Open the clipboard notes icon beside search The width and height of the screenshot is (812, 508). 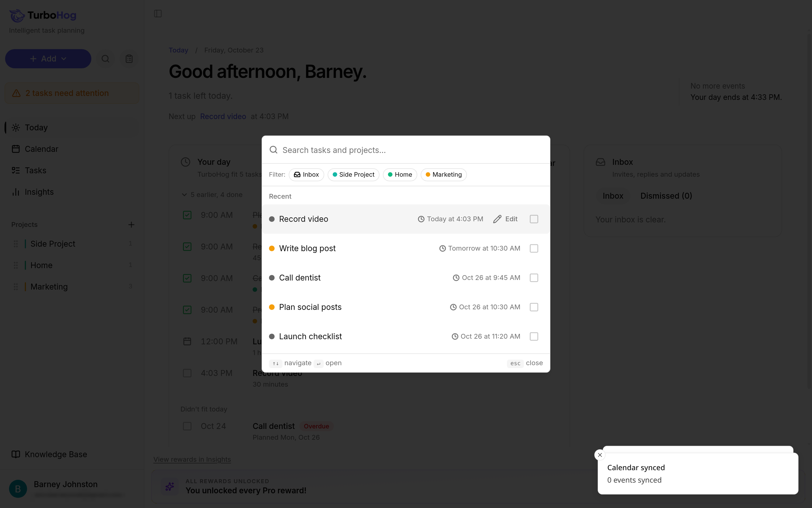[129, 59]
